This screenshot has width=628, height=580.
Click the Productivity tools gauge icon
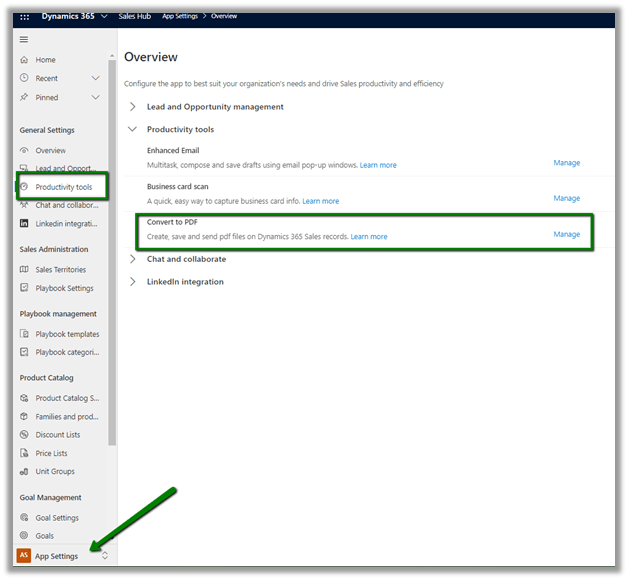point(24,187)
